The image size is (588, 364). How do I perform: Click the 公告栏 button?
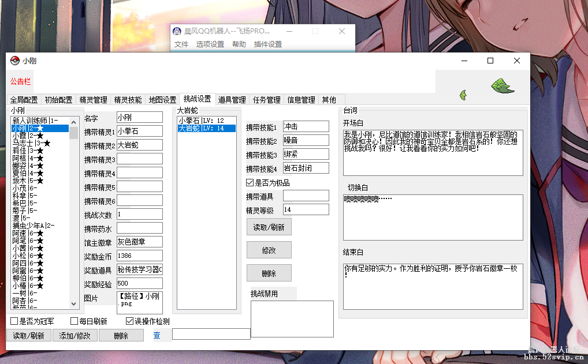(20, 81)
